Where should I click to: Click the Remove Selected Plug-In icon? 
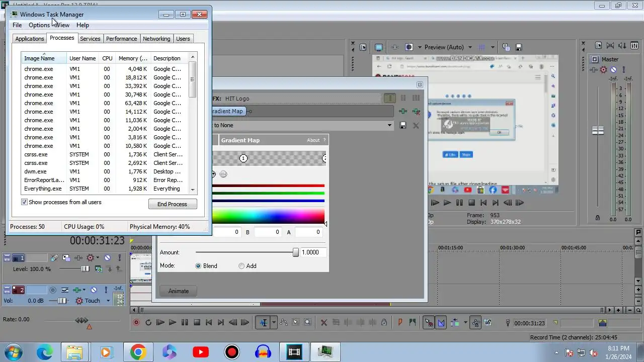416,111
